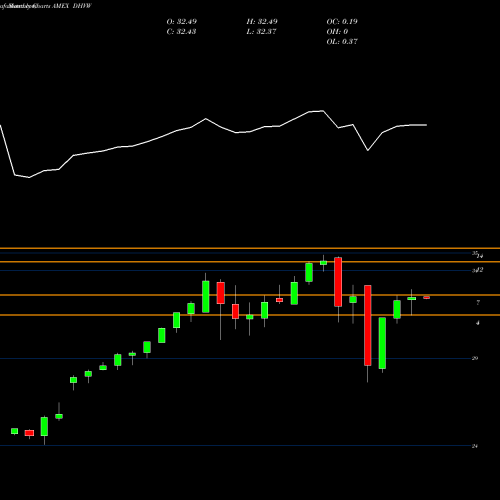Select the OH: 0 value
The image size is (500, 500).
(x=337, y=32)
